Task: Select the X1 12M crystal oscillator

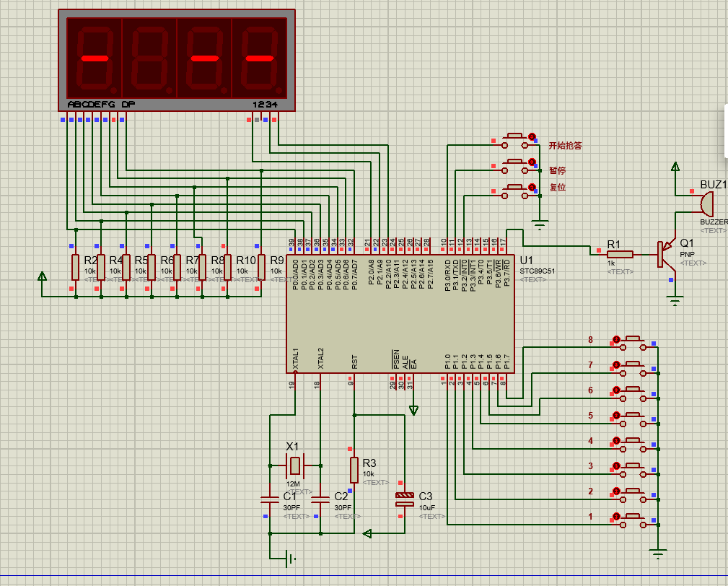Action: tap(294, 463)
